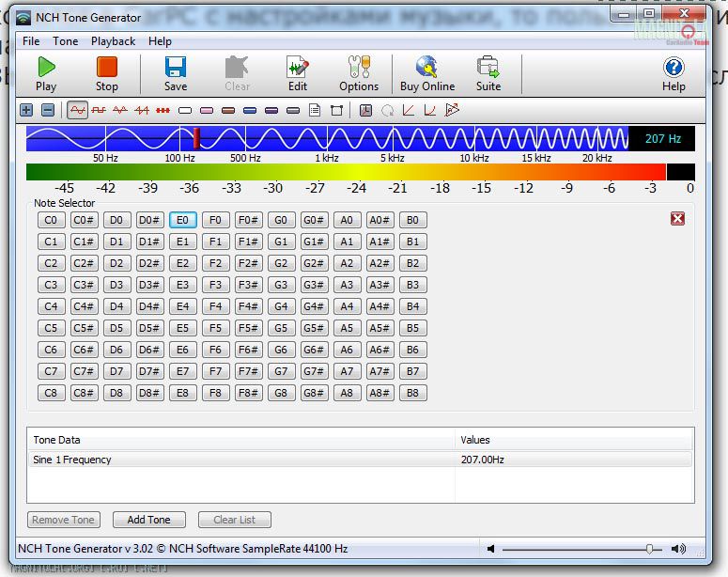Select the Sine 1 Frequency row
728x577 pixels.
pyautogui.click(x=360, y=460)
